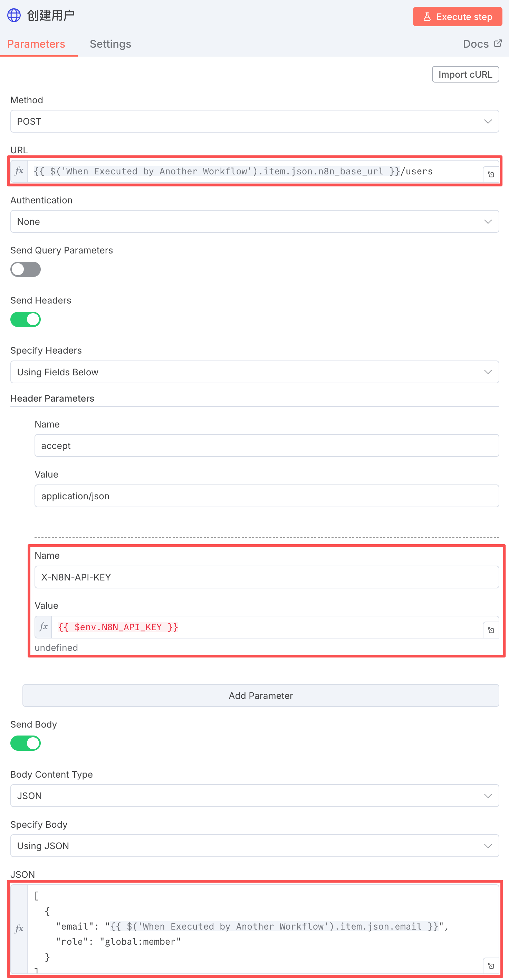Disable the Send Body toggle
509x980 pixels.
26,743
